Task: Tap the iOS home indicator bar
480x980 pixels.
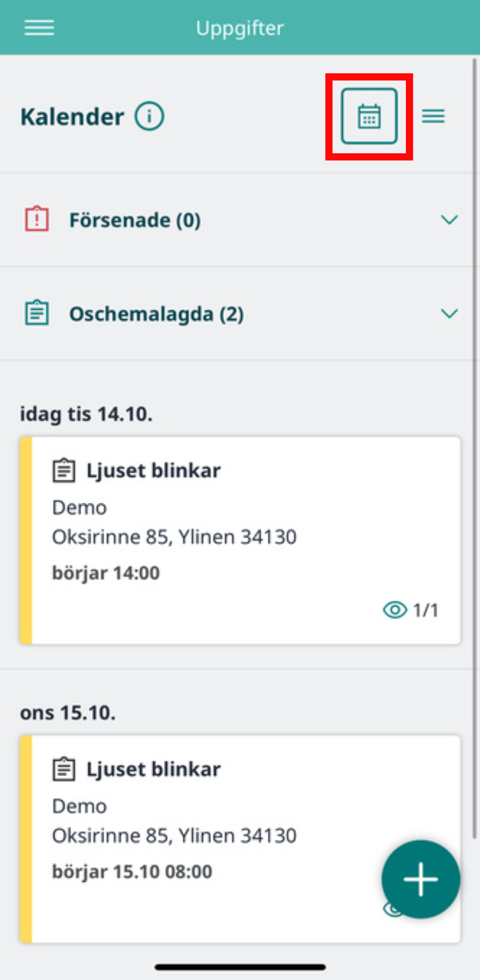Action: click(x=240, y=967)
